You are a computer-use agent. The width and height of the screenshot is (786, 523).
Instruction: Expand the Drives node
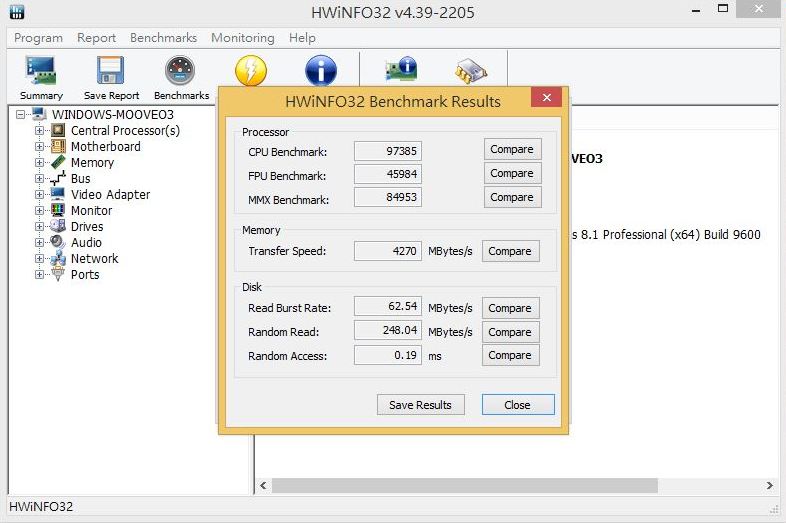(x=39, y=227)
